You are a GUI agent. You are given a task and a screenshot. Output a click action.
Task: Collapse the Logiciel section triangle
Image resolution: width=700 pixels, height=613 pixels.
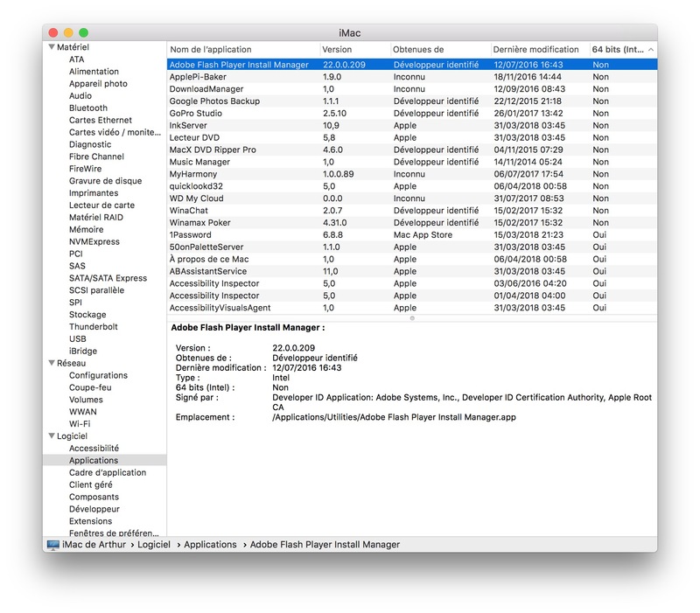[x=52, y=435]
